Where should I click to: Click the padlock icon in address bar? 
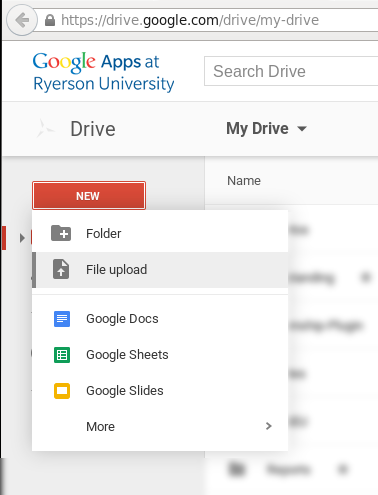pyautogui.click(x=50, y=20)
